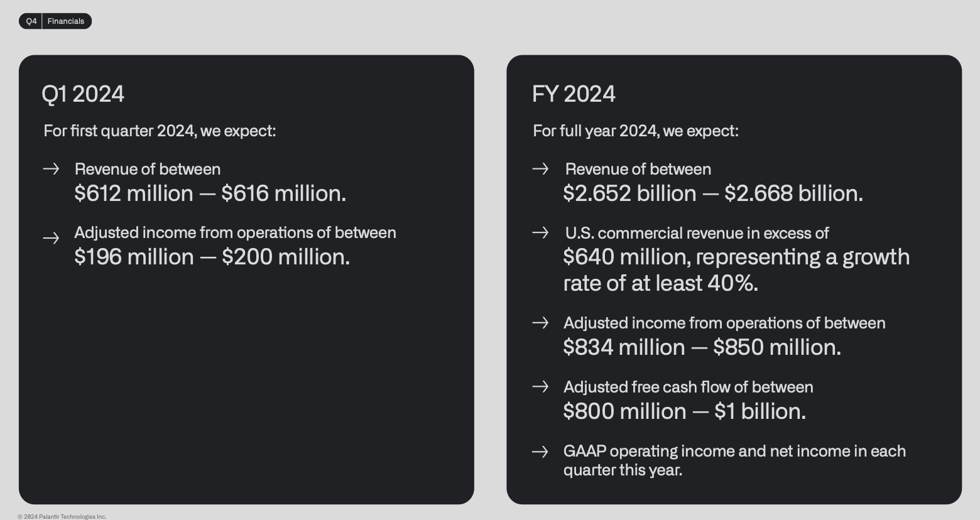
Task: Select the "For full year 2024, we expect" text
Action: [636, 131]
